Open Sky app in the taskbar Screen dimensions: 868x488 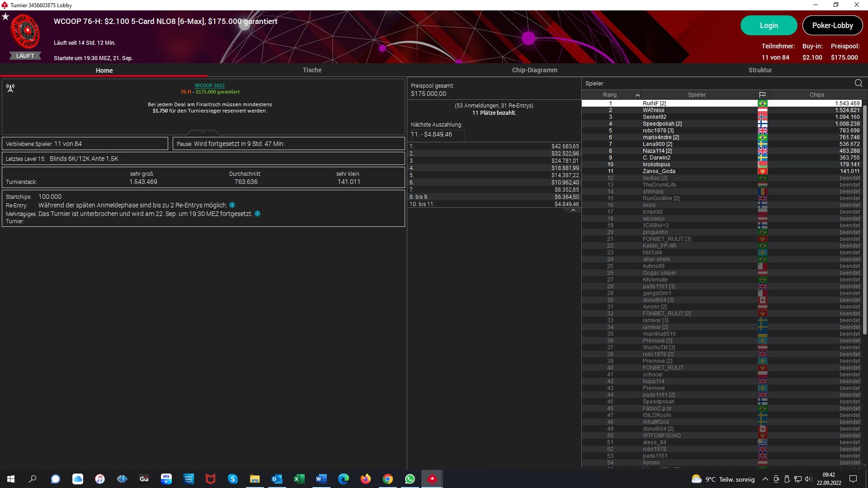pyautogui.click(x=166, y=479)
